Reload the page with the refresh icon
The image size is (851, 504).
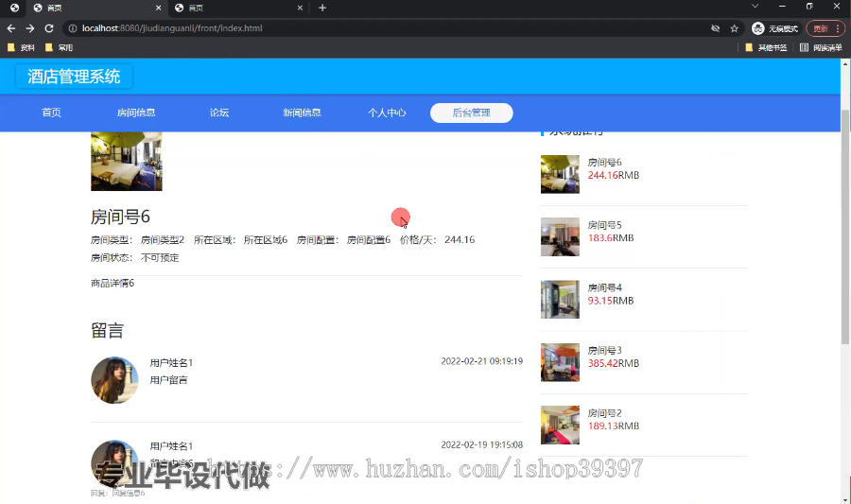click(49, 28)
